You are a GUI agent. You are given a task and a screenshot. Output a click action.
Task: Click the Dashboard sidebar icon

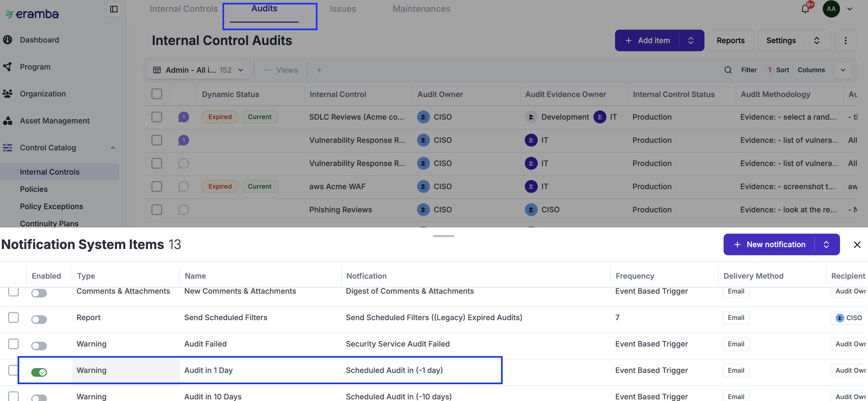8,40
